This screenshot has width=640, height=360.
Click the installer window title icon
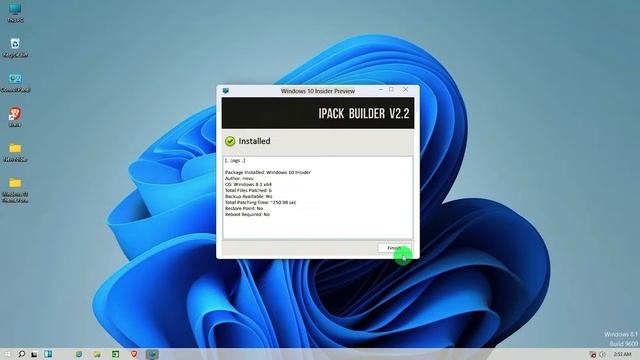pyautogui.click(x=225, y=91)
